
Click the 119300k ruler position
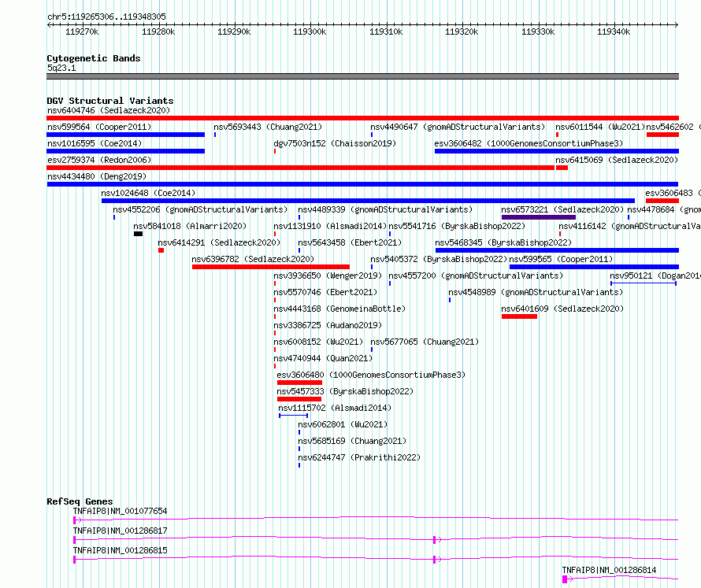310,31
